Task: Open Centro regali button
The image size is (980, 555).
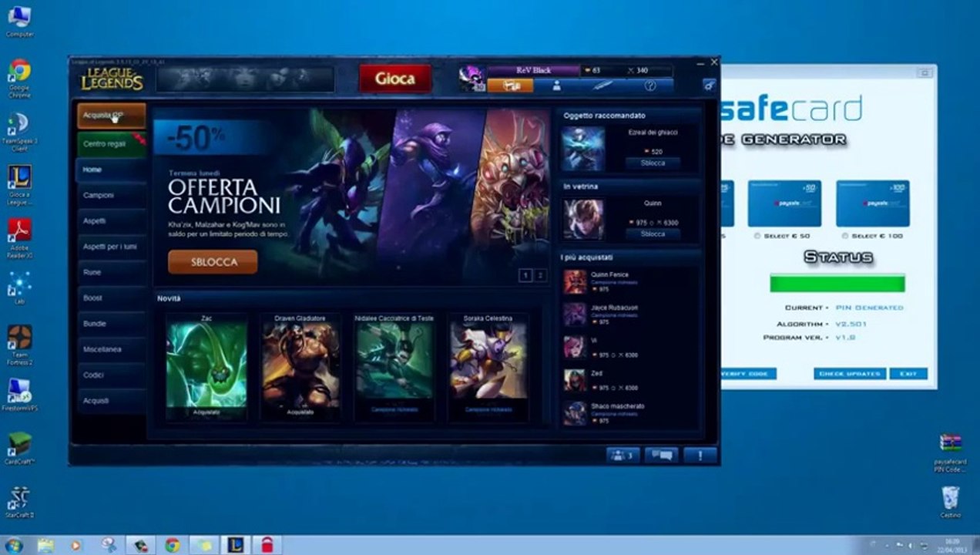Action: tap(112, 144)
